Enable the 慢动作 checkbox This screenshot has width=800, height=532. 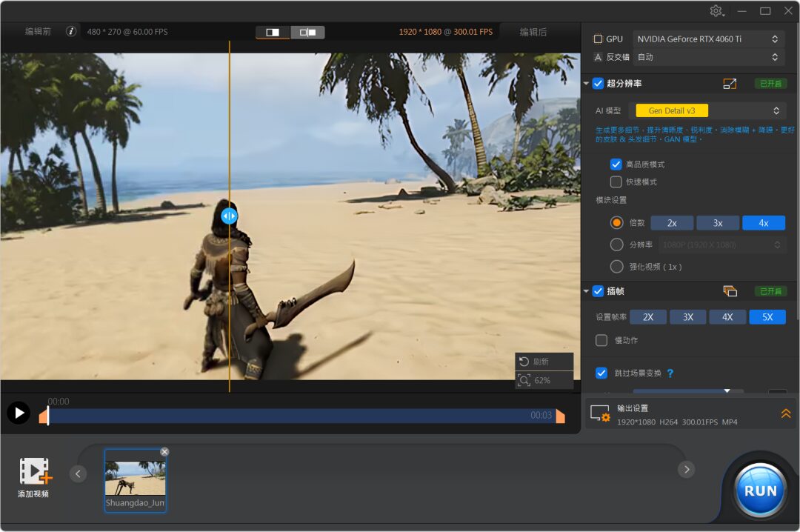[x=601, y=340]
